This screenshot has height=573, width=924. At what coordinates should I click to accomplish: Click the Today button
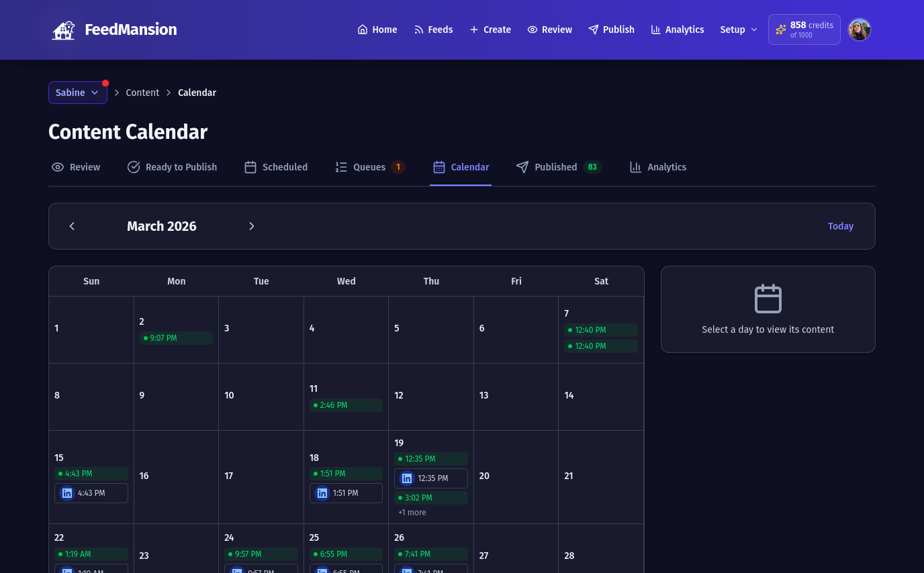click(x=841, y=226)
